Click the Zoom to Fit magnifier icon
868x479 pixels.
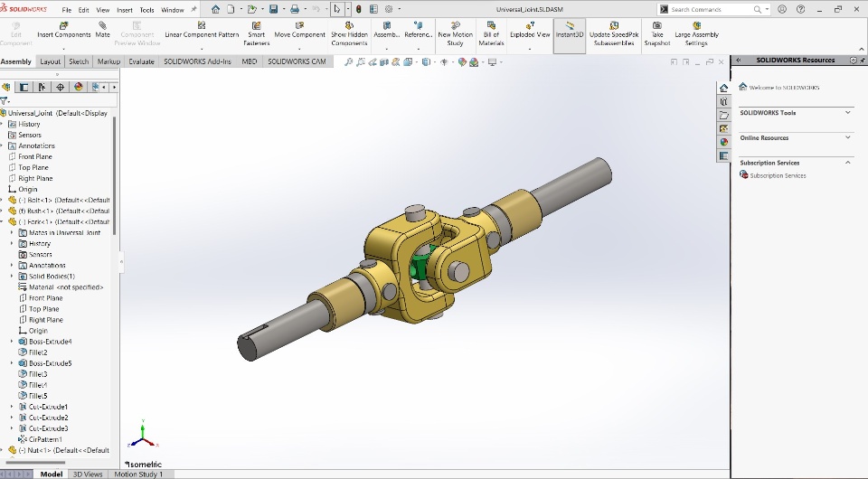click(x=348, y=62)
